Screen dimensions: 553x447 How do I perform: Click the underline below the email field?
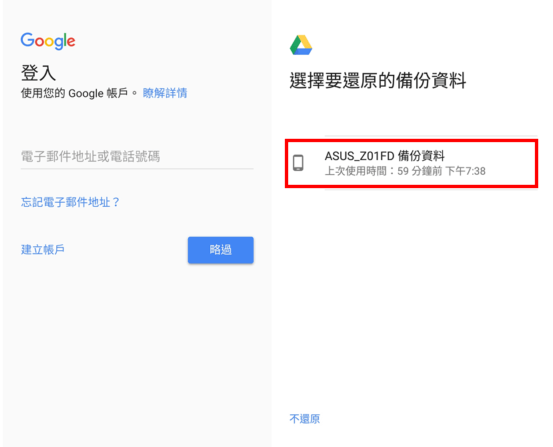point(137,169)
